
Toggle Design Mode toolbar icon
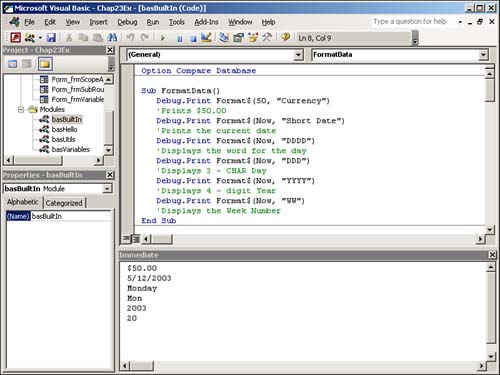[x=206, y=38]
